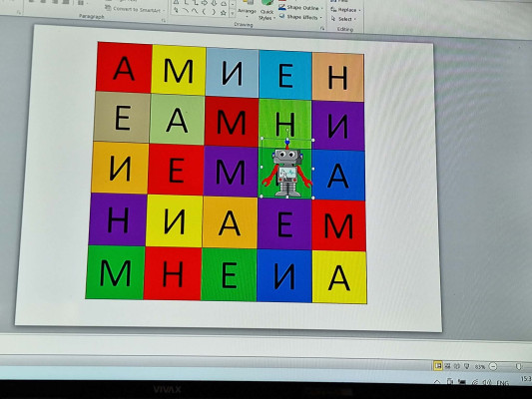Click the purple square with letter Е

284,224
